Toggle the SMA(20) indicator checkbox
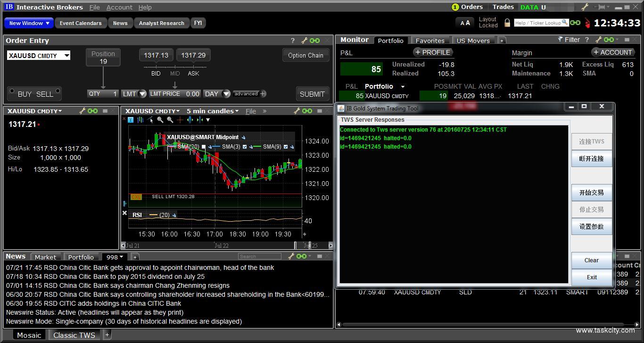 coord(204,147)
